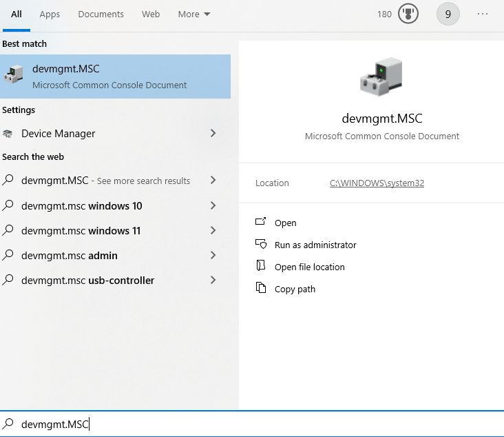The width and height of the screenshot is (504, 437).
Task: Select the devmgmt.MSC best match result
Action: (x=115, y=77)
